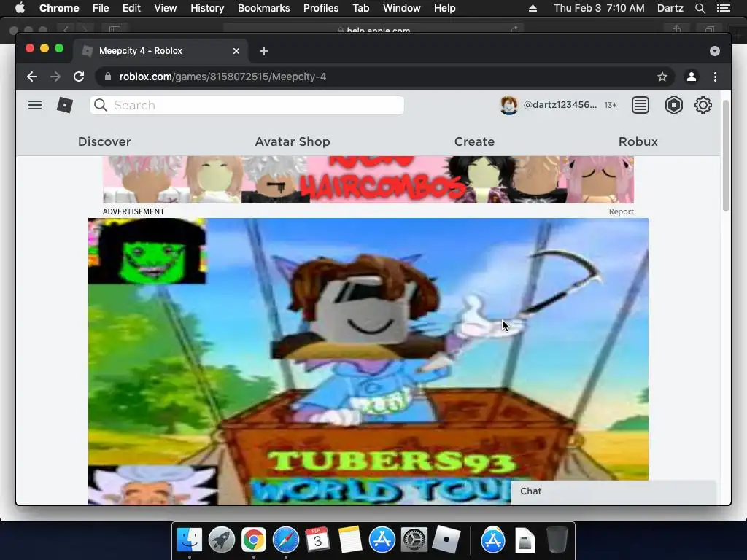
Task: Open Google Chrome from the Dock
Action: pyautogui.click(x=253, y=540)
